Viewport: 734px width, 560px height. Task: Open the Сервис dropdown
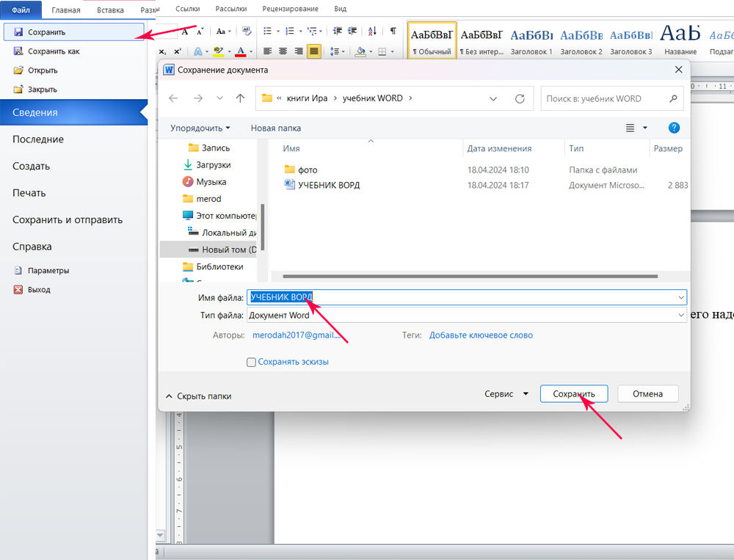[x=506, y=394]
